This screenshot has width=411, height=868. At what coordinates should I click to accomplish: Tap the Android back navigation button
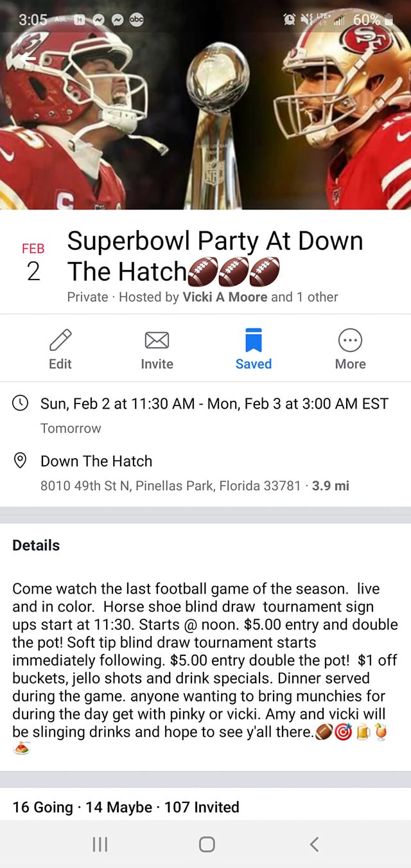click(x=313, y=844)
